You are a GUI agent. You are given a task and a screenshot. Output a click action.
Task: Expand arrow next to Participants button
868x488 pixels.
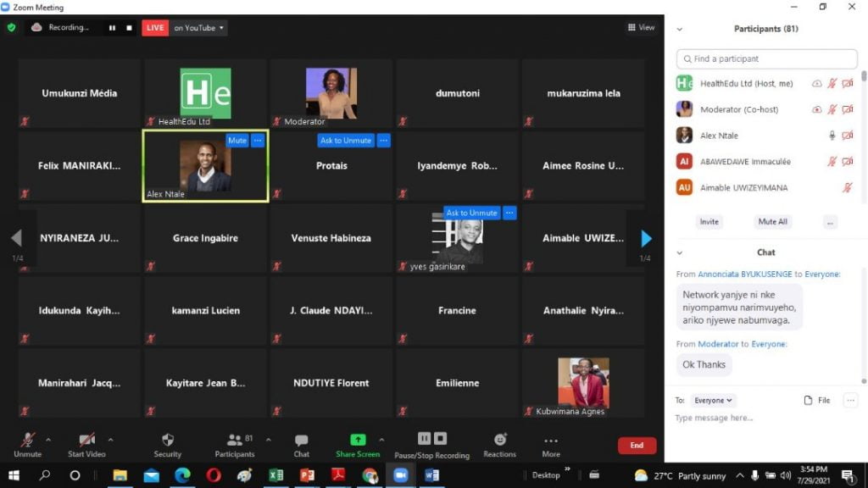pos(269,440)
